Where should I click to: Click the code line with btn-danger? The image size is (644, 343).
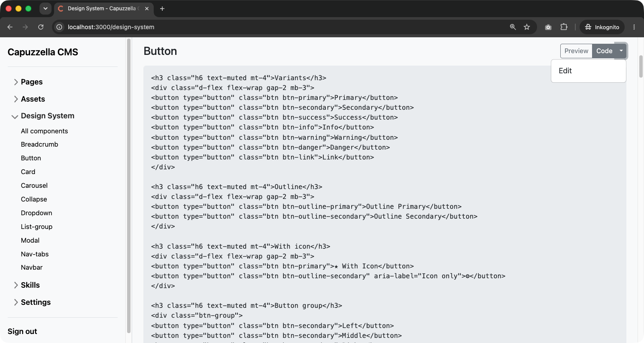pyautogui.click(x=270, y=147)
